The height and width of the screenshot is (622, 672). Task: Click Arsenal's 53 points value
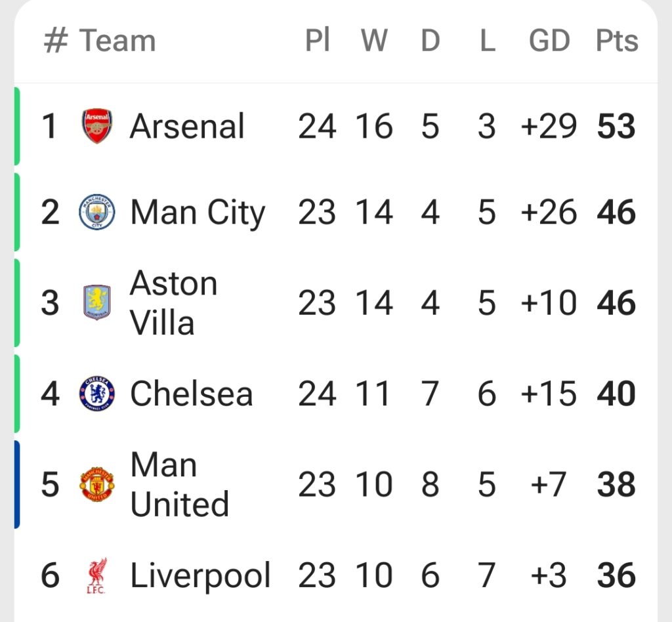point(616,126)
